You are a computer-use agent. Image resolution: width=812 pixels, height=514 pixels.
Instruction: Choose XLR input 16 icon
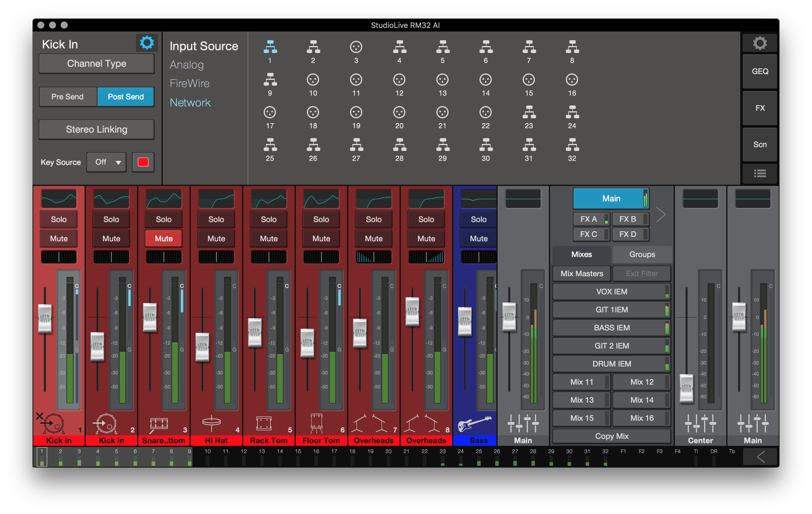(x=572, y=80)
